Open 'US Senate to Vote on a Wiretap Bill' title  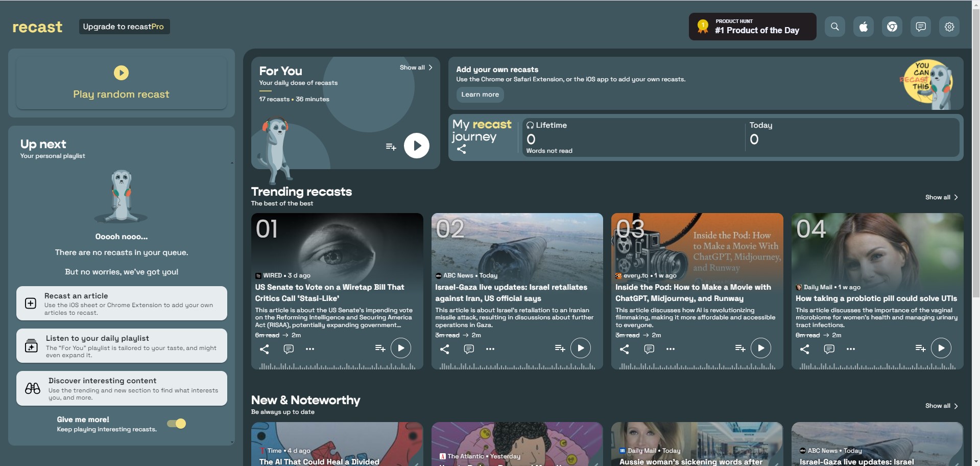pos(329,293)
